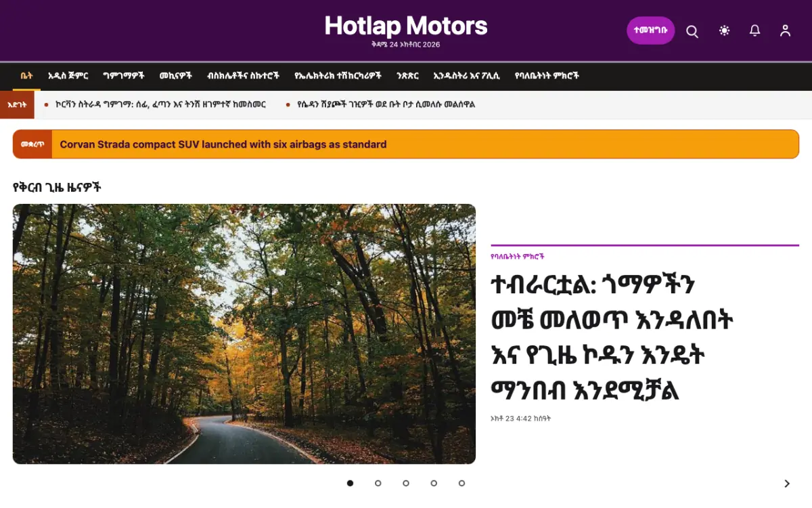Open the search icon in header
The height and width of the screenshot is (508, 812).
point(692,31)
